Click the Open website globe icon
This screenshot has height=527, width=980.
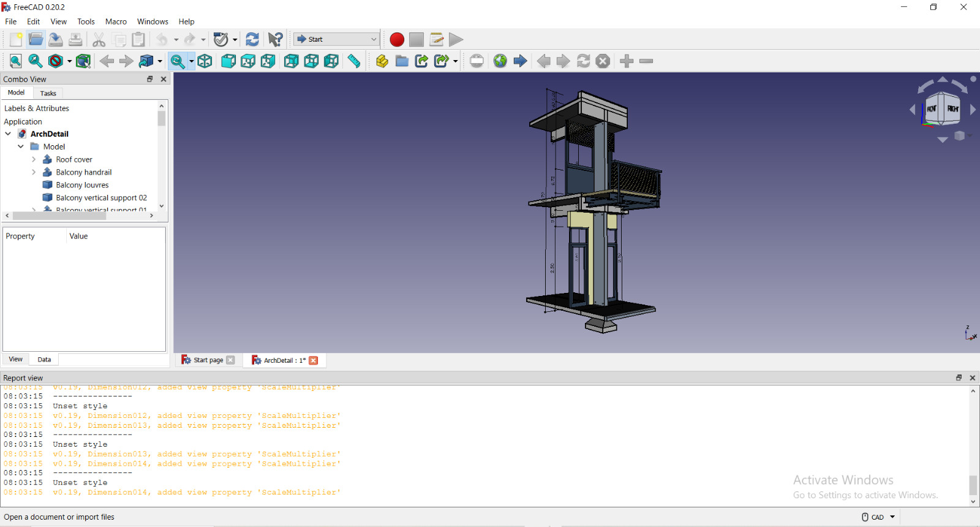click(500, 61)
